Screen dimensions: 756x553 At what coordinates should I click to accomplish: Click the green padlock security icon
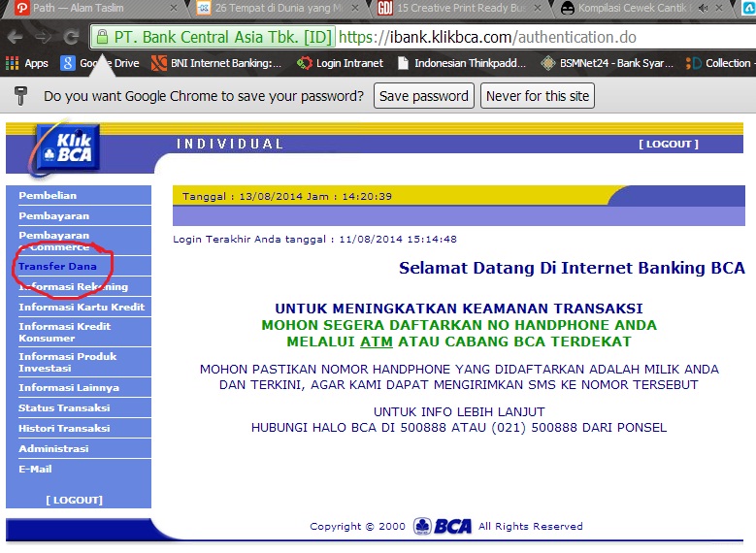[102, 37]
